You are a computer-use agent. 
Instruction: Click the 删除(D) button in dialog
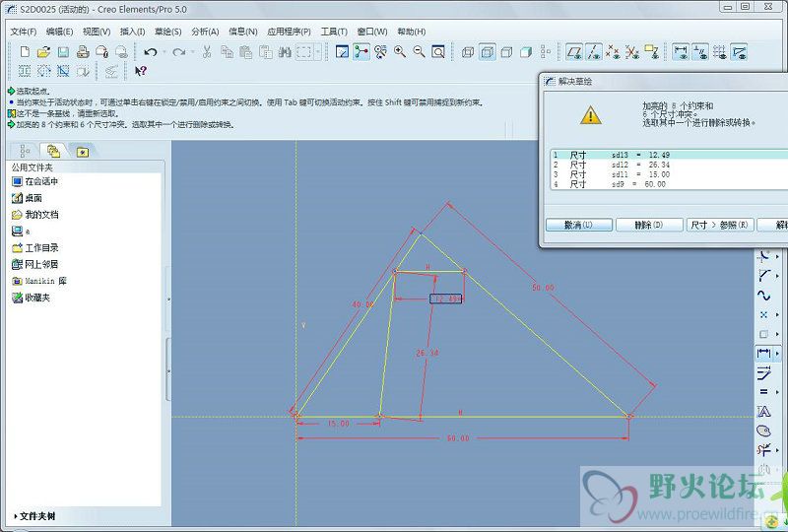[x=649, y=225]
